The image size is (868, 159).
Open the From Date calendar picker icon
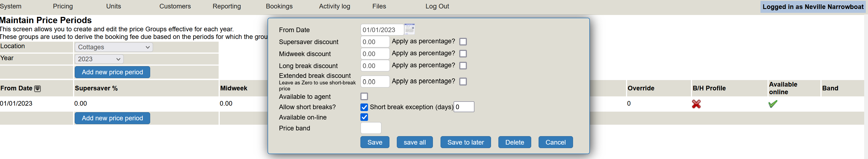[409, 29]
